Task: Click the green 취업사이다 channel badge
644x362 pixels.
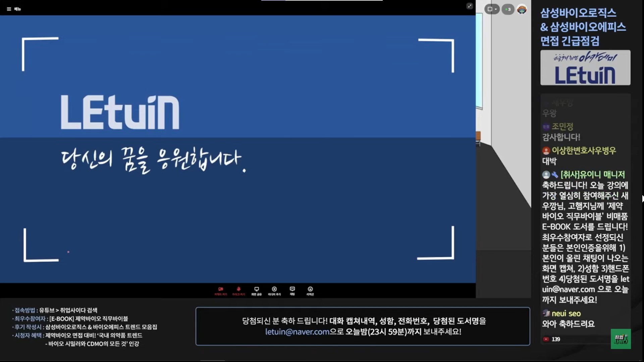Action: [x=621, y=339]
